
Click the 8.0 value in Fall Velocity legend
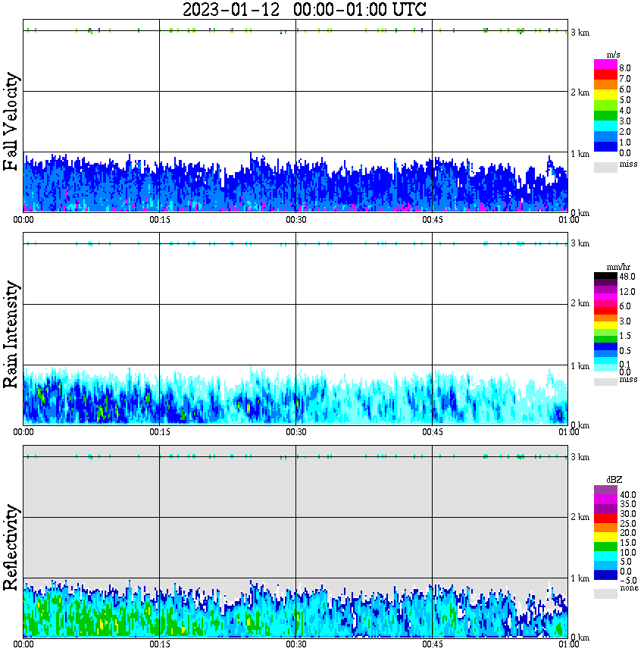click(x=625, y=68)
